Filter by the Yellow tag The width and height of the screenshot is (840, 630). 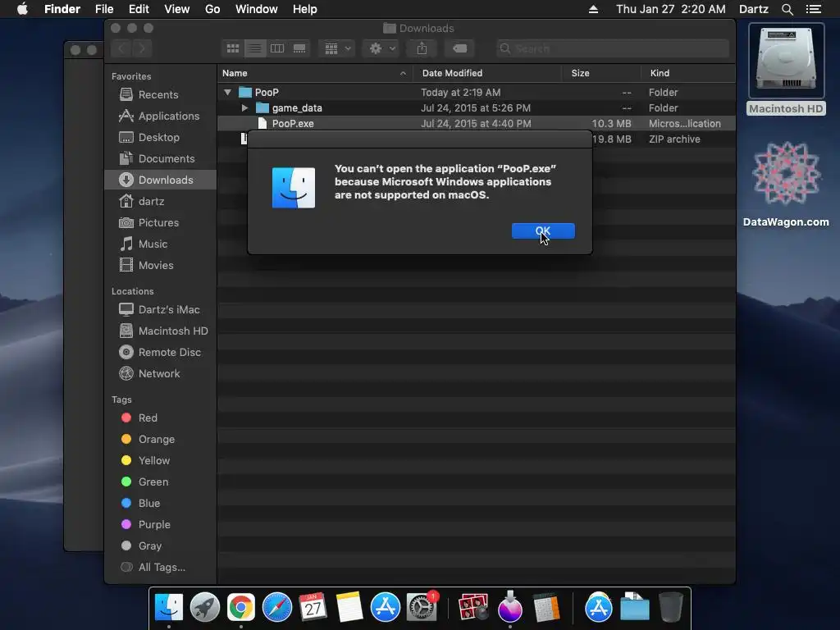point(161,461)
